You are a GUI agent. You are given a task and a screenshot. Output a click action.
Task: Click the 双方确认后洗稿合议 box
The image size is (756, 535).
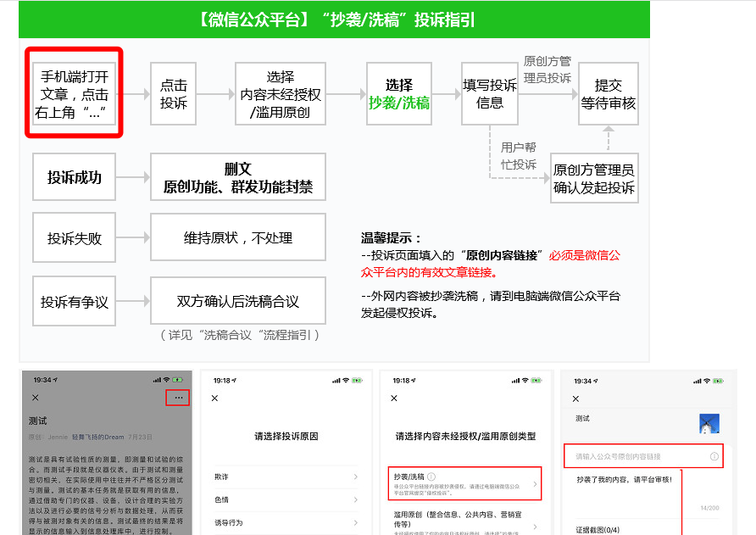(x=237, y=301)
